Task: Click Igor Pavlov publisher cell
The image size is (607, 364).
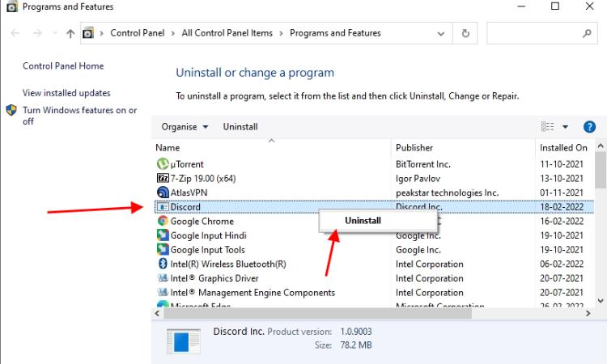Action: pyautogui.click(x=418, y=178)
